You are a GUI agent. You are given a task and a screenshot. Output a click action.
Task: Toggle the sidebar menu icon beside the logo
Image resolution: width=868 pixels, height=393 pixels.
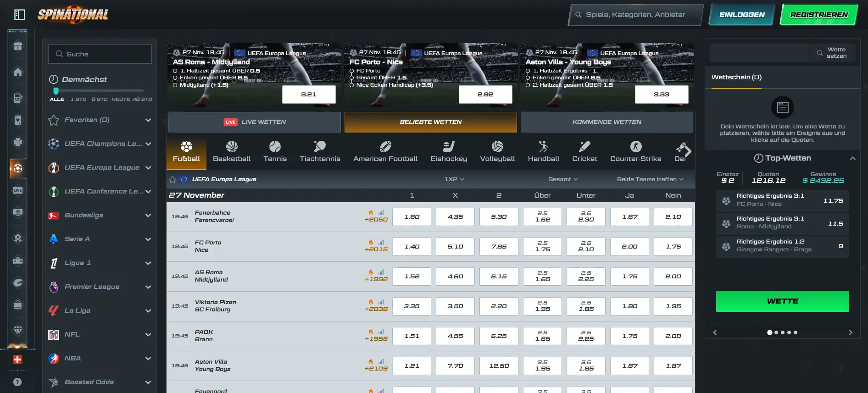(19, 15)
